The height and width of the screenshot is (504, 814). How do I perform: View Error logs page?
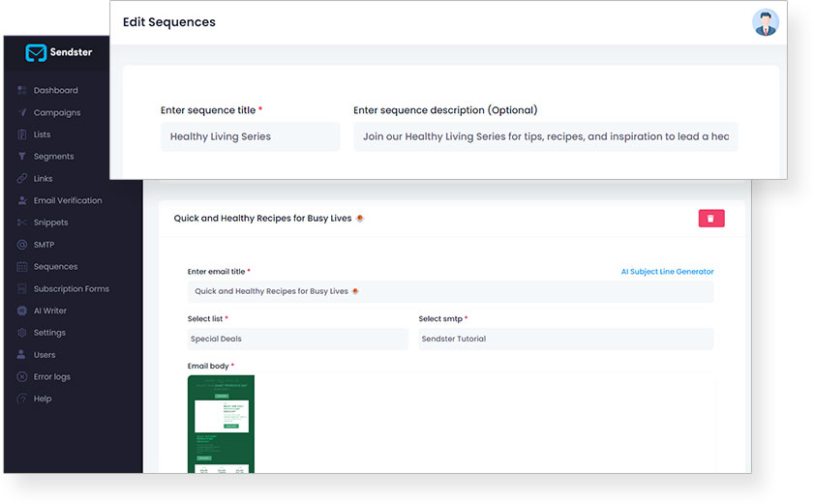pos(52,377)
